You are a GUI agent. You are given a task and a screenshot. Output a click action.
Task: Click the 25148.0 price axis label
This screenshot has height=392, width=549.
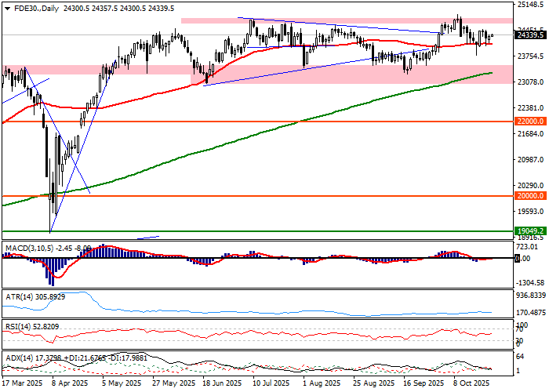pyautogui.click(x=531, y=5)
